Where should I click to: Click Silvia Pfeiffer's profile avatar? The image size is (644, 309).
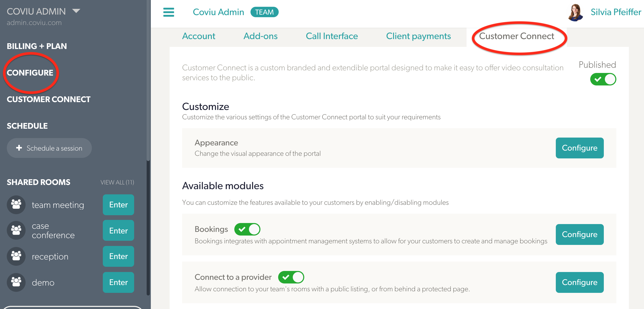coord(575,12)
